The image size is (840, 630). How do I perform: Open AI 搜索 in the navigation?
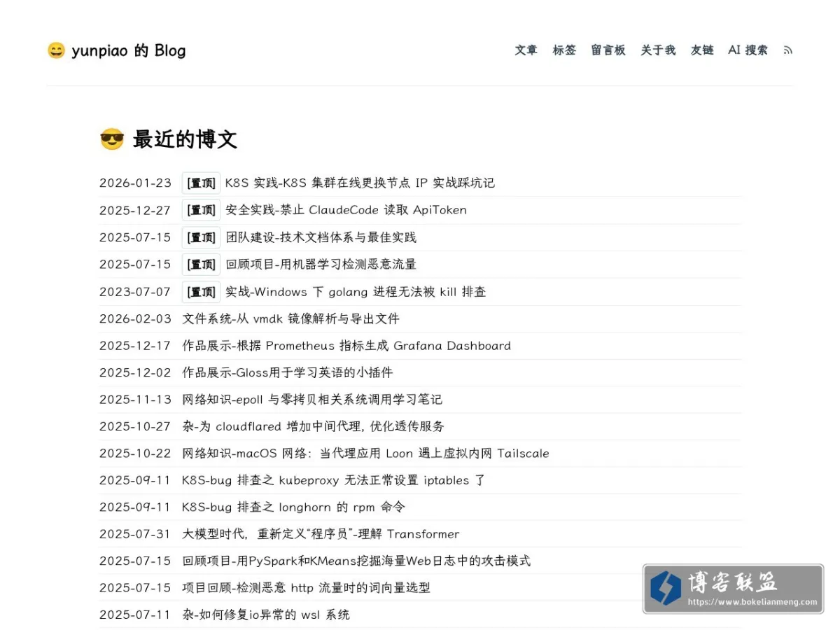tap(748, 50)
